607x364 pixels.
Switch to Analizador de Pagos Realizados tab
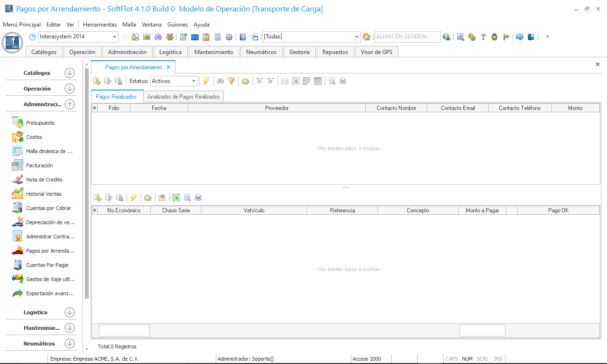[x=184, y=97]
